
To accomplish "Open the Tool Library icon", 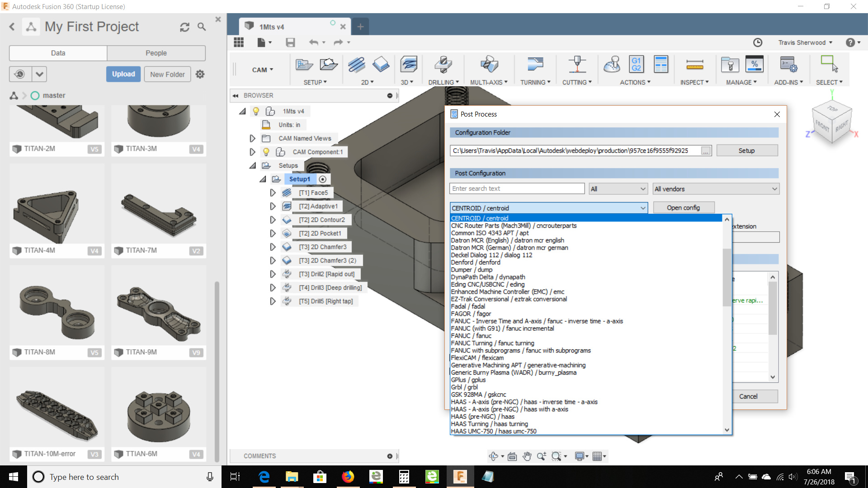I will click(730, 65).
